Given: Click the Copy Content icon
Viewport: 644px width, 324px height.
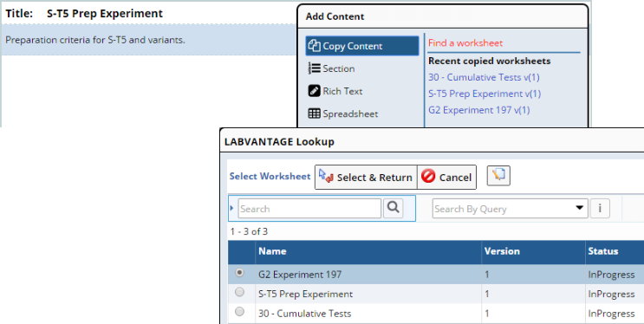Looking at the screenshot, I should [x=314, y=46].
